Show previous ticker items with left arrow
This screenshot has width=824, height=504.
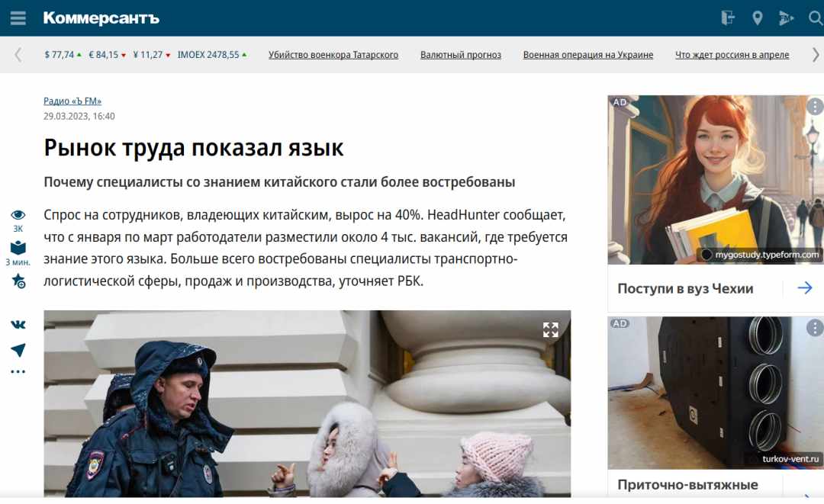point(18,55)
